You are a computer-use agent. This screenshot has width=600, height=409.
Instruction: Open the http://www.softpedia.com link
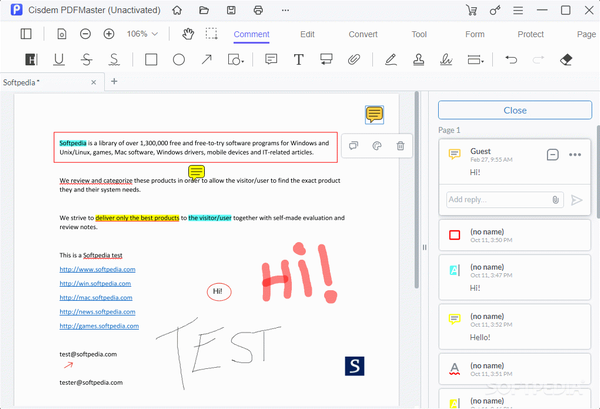click(97, 269)
